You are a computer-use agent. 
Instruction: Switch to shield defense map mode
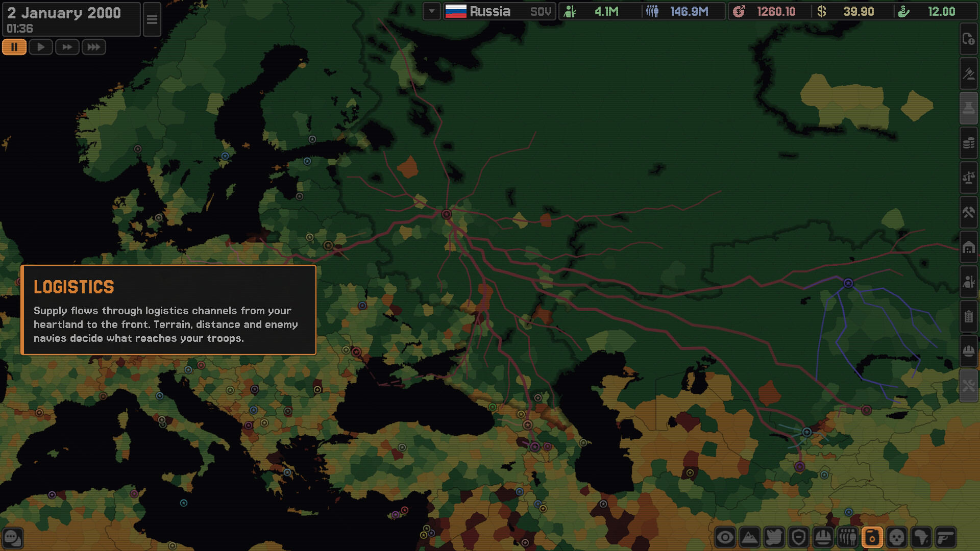[799, 537]
